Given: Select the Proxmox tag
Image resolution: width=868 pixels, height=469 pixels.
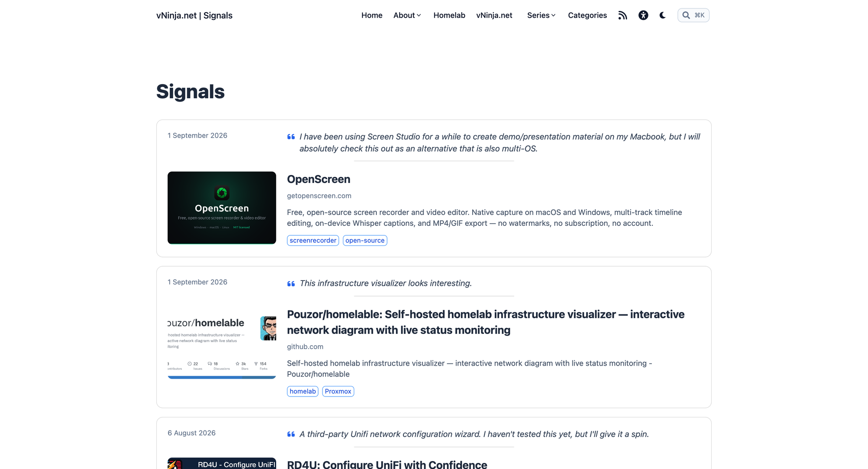Looking at the screenshot, I should tap(338, 391).
